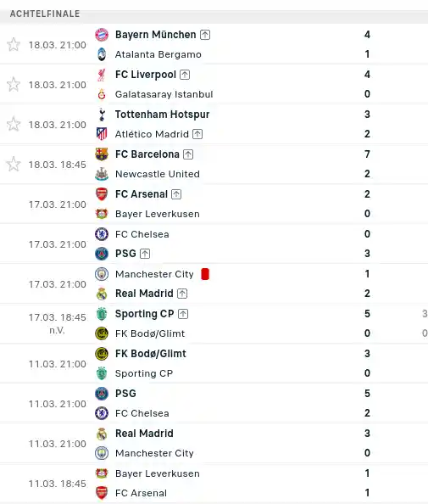
Task: Click the Atlético Madrid club crest
Action: [102, 134]
